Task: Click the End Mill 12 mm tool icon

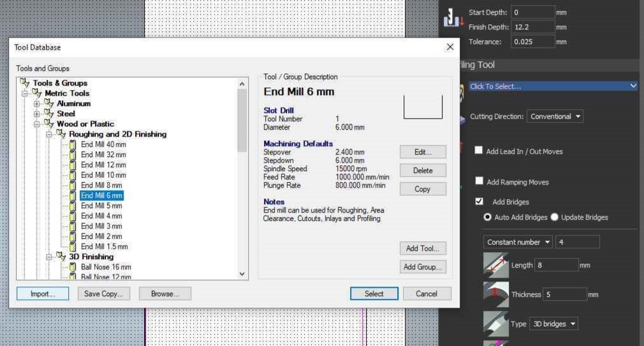Action: point(73,165)
